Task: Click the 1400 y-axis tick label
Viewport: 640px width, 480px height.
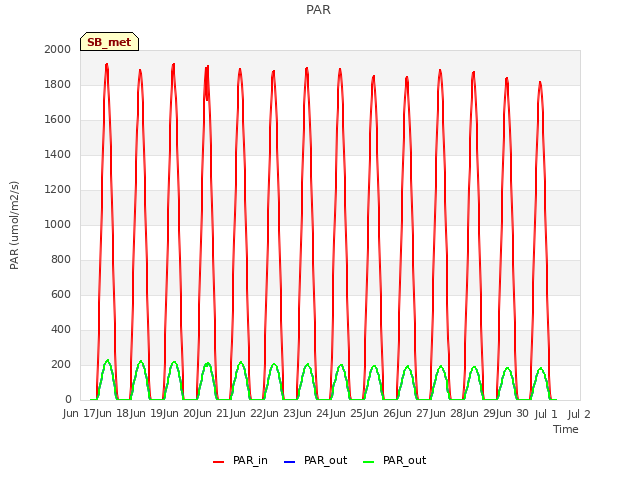Action: pos(58,154)
